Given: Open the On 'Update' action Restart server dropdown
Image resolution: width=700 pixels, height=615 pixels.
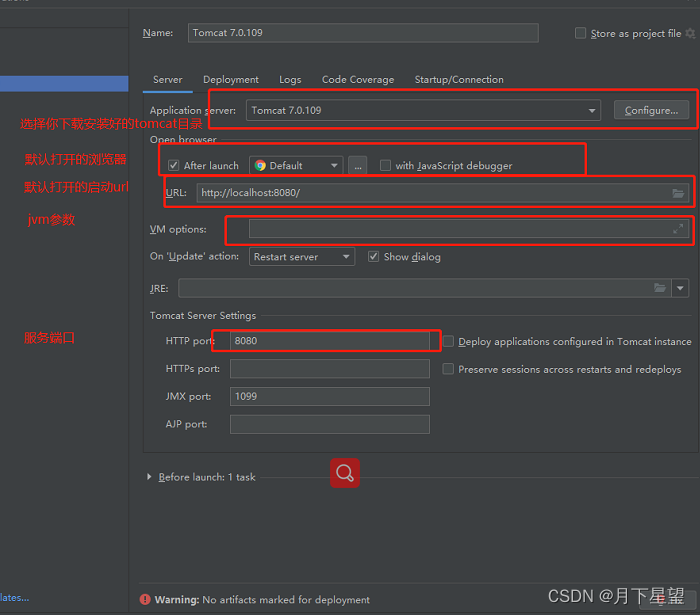Looking at the screenshot, I should click(302, 257).
